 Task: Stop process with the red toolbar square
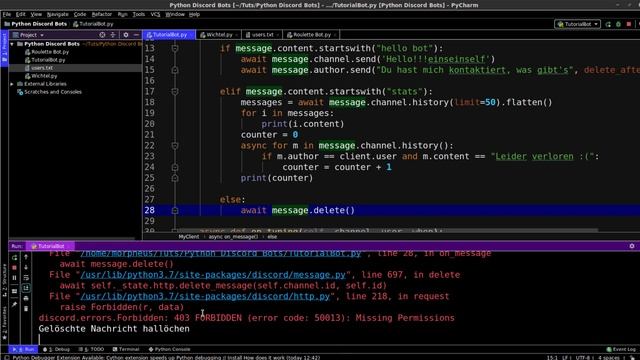(629, 24)
